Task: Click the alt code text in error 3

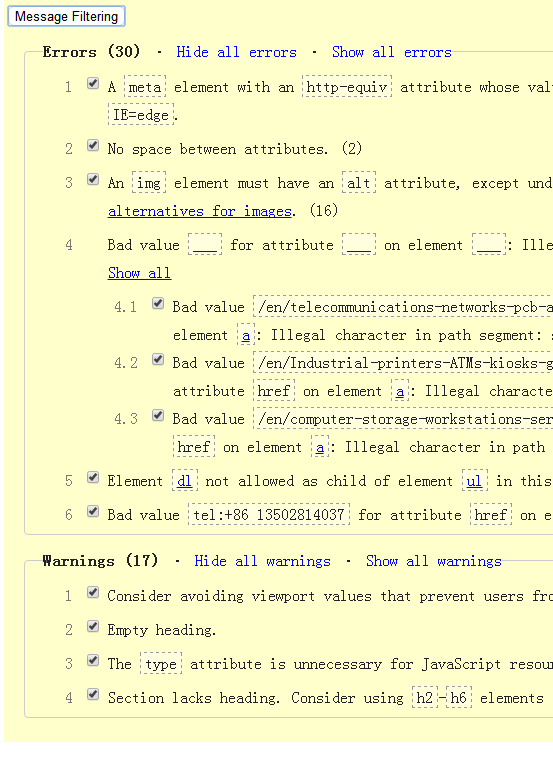Action: point(359,183)
